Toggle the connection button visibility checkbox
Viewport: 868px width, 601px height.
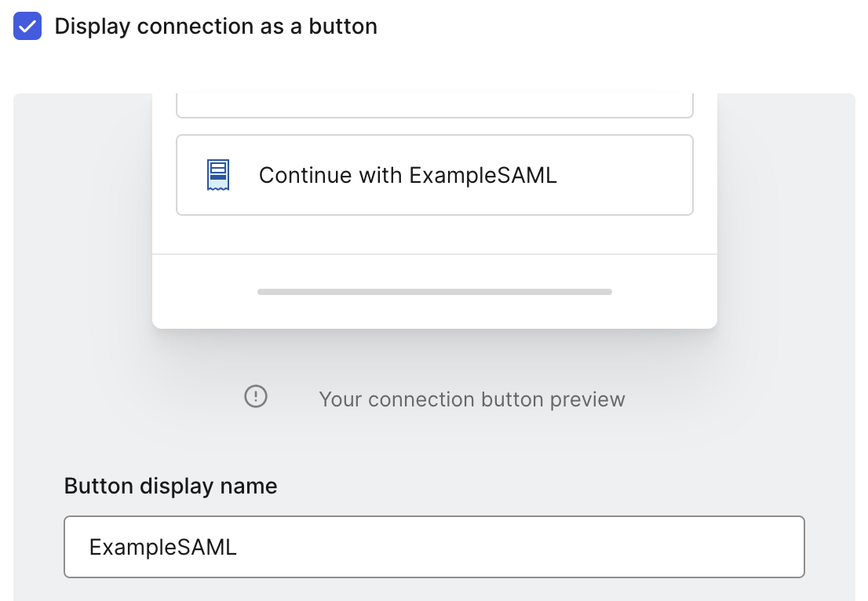(27, 26)
